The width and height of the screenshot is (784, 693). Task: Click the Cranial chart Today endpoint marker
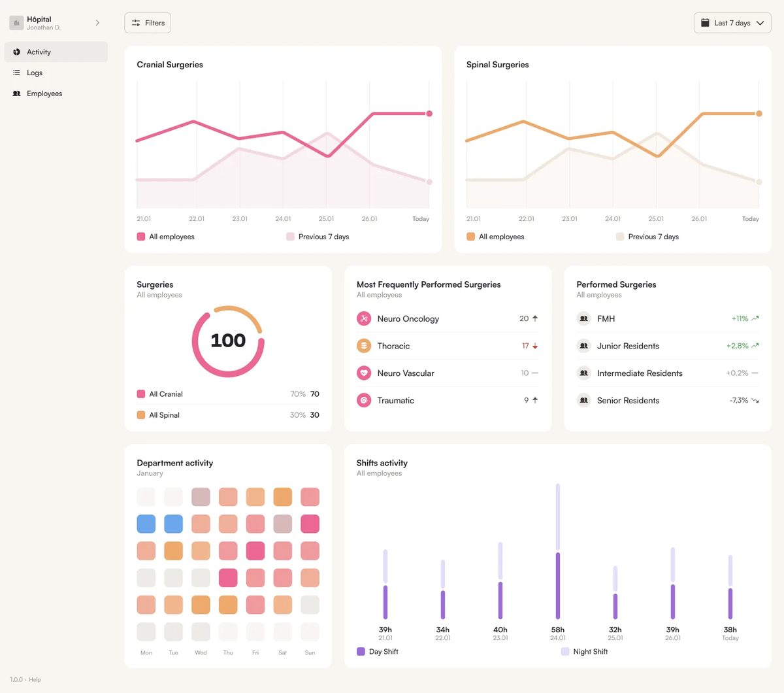point(429,114)
